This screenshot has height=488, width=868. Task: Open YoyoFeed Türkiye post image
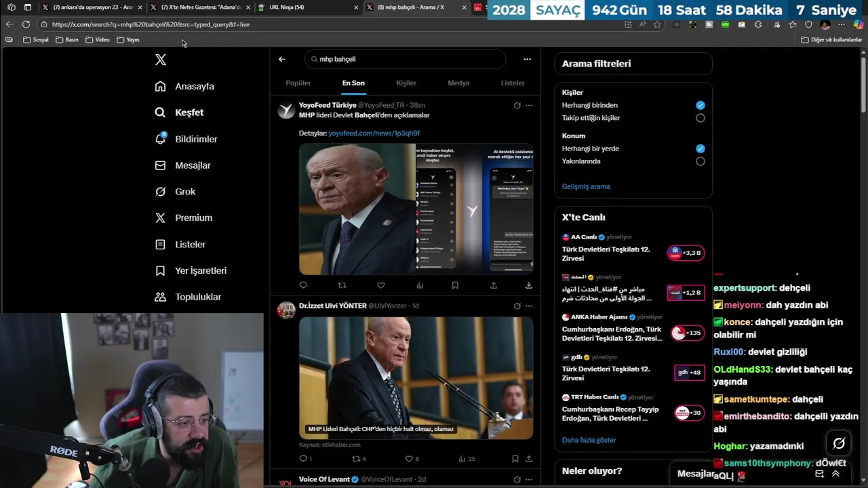click(416, 208)
